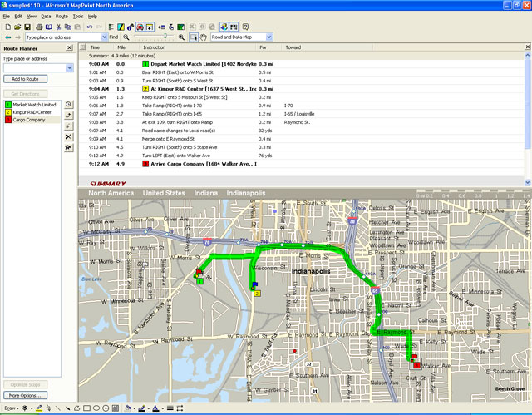Open the File menu
The image size is (532, 415).
7,17
